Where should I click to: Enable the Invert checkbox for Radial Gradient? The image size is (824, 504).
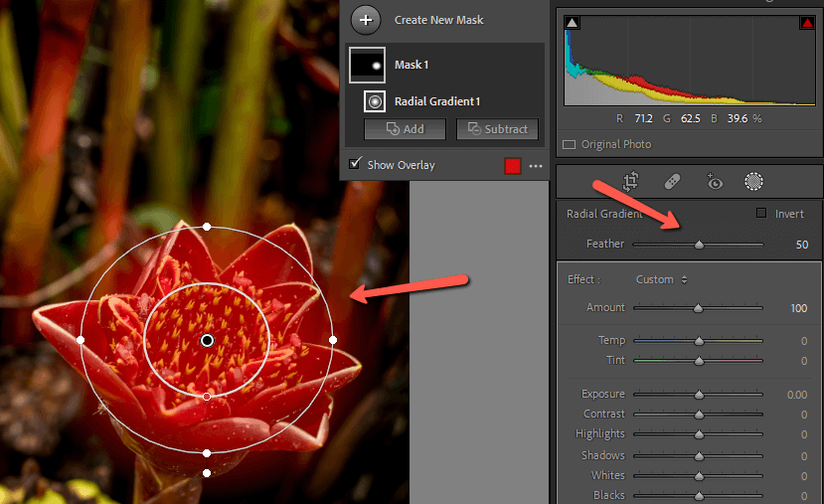tap(761, 213)
